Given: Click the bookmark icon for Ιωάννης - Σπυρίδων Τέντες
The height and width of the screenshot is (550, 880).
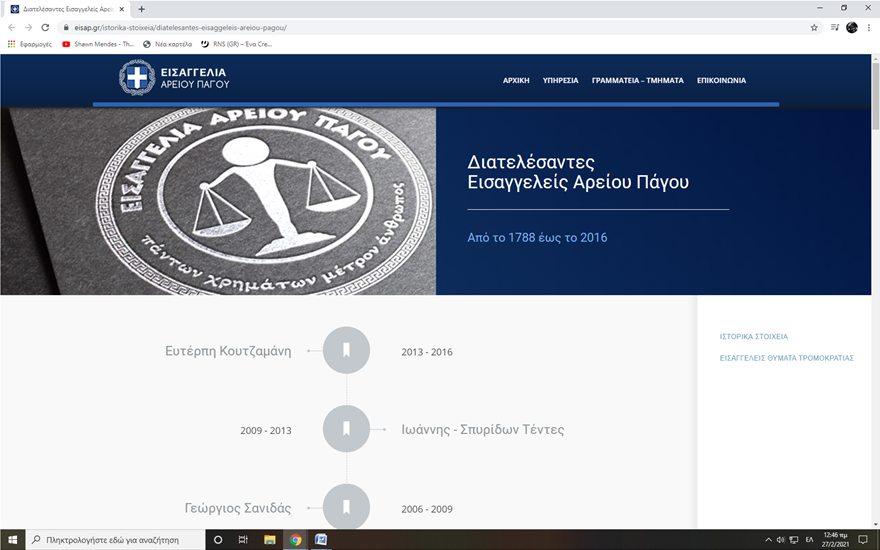Looking at the screenshot, I should (346, 429).
